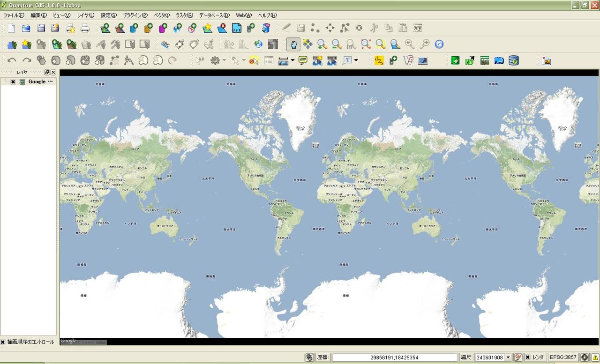Click the Dxf2Shp converter d2s icon

point(379,60)
